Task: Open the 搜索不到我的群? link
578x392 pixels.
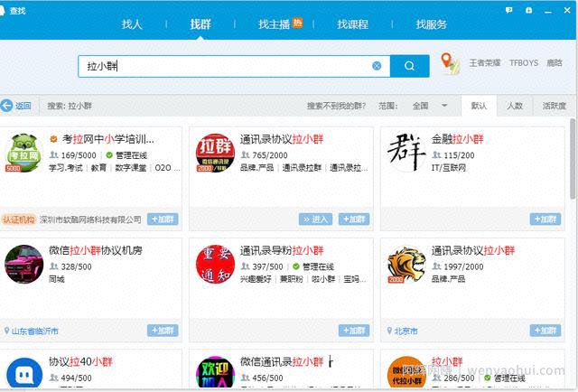Action: (x=336, y=107)
